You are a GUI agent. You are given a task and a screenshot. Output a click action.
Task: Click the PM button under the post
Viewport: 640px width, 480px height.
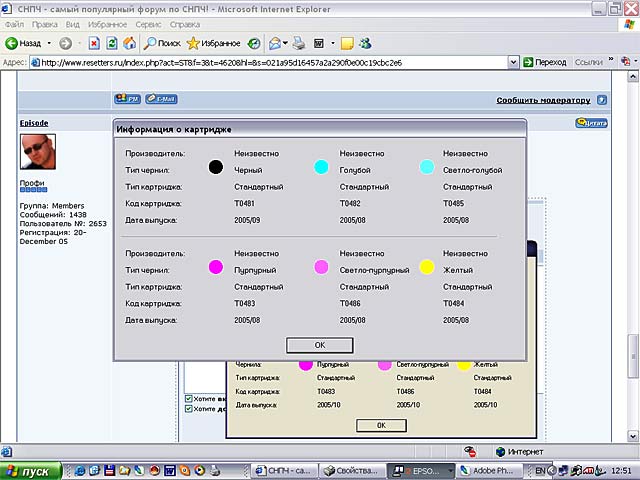tap(128, 99)
